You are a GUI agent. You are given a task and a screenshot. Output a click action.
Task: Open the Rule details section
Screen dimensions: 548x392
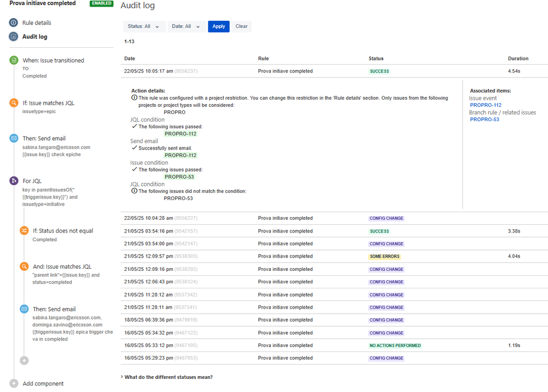click(x=37, y=22)
